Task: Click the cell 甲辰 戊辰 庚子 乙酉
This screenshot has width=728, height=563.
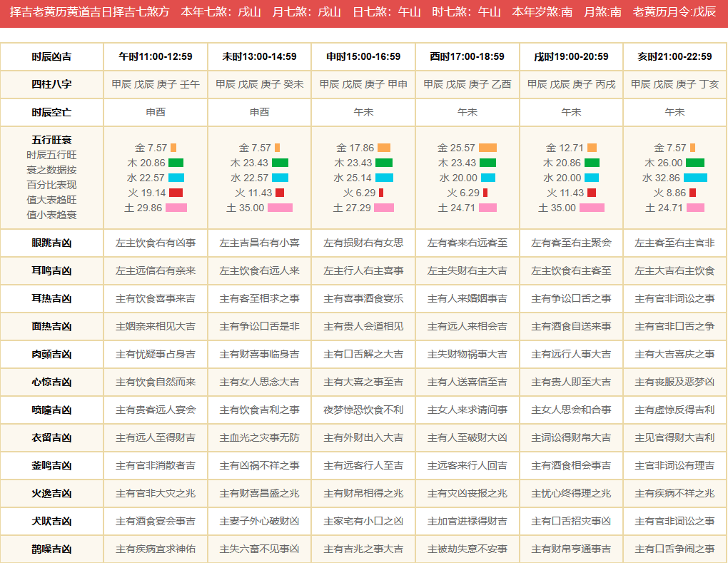Action: click(x=467, y=84)
